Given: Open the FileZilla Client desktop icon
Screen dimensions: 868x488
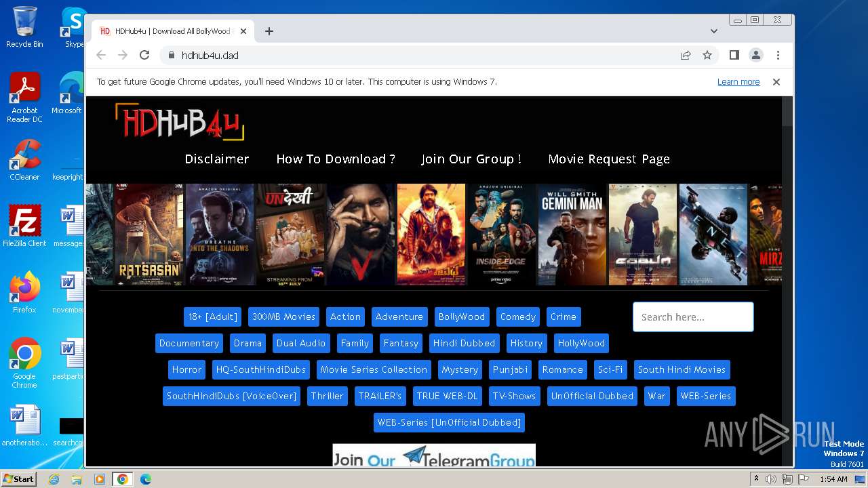Looking at the screenshot, I should pos(24,226).
